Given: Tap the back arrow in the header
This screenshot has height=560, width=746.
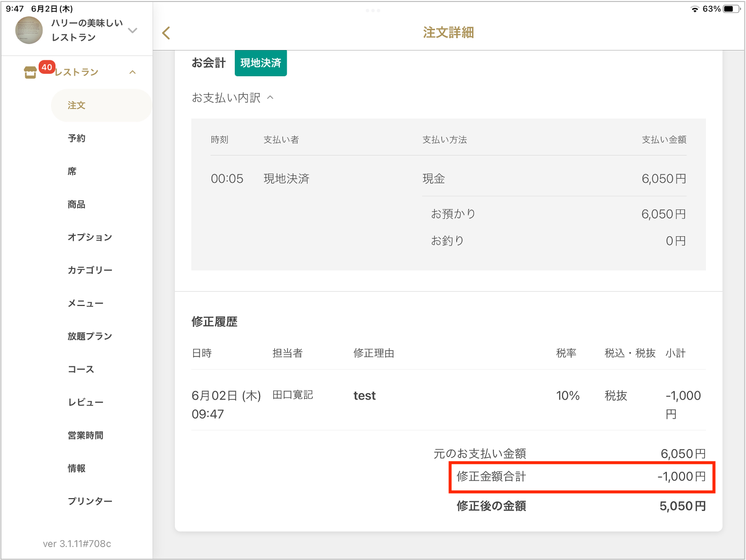Looking at the screenshot, I should 166,33.
